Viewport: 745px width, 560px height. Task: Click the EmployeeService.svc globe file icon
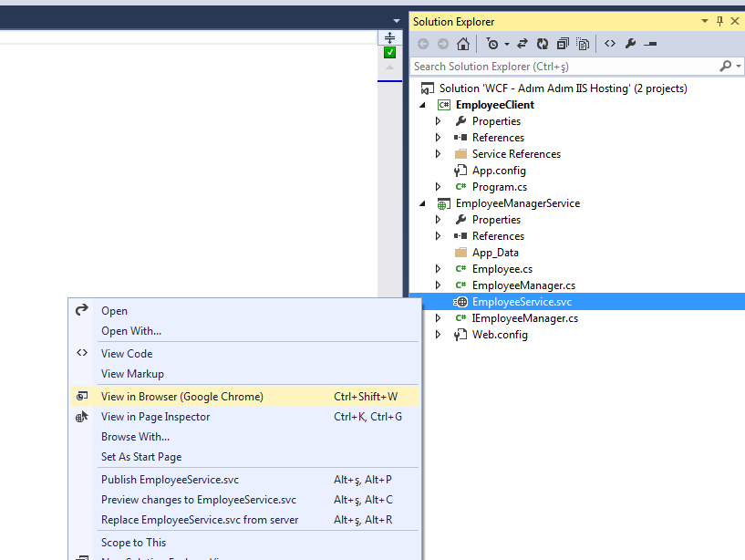460,302
